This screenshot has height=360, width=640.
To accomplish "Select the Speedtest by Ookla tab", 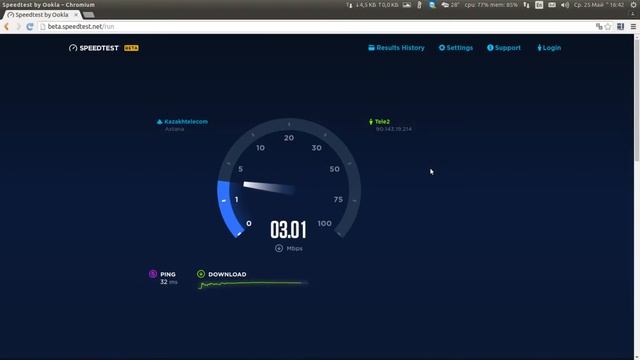I will [42, 15].
